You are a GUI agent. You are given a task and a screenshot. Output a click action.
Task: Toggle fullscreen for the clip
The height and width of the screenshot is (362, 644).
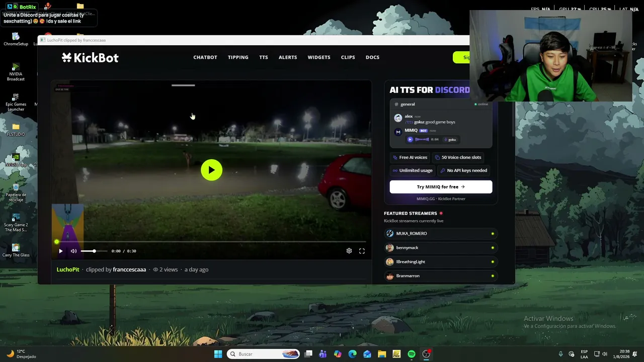coord(362,251)
